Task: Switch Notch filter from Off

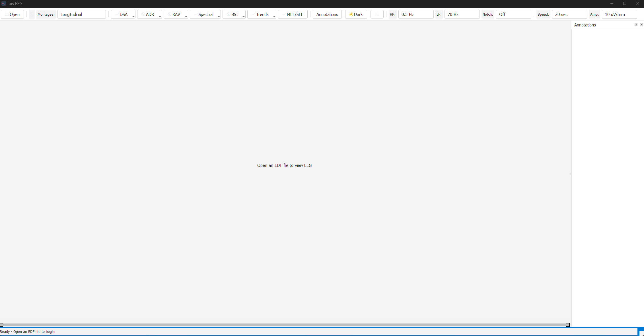Action: (x=513, y=14)
